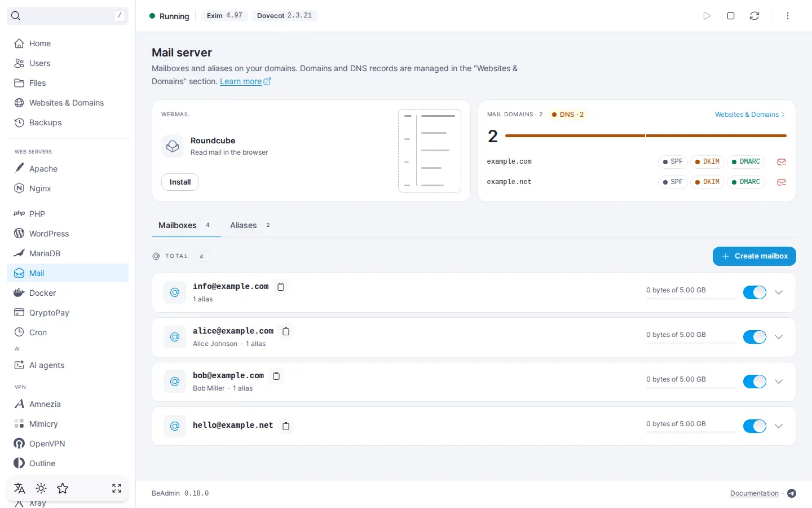Screen dimensions: 812x508
Task: Navigate to WordPress in the sidebar
Action: click(68, 234)
